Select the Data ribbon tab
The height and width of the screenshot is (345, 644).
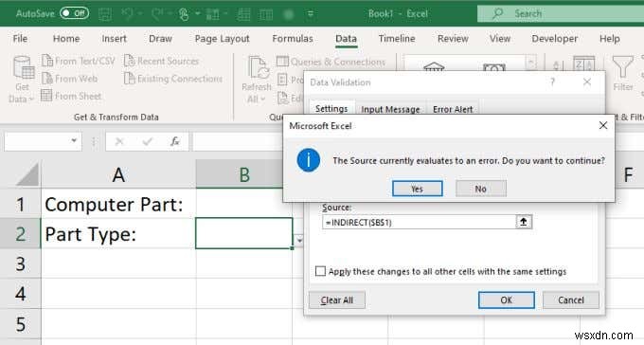tap(346, 39)
